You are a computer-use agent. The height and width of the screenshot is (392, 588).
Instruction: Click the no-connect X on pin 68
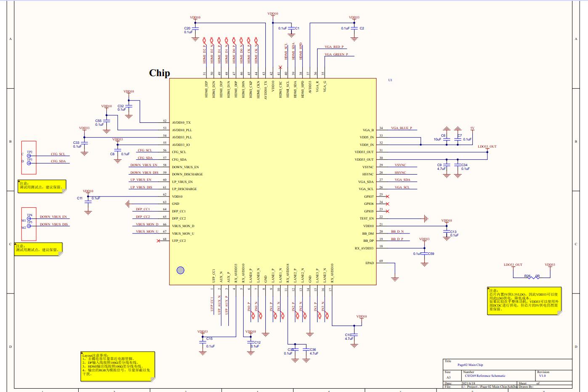pos(159,241)
